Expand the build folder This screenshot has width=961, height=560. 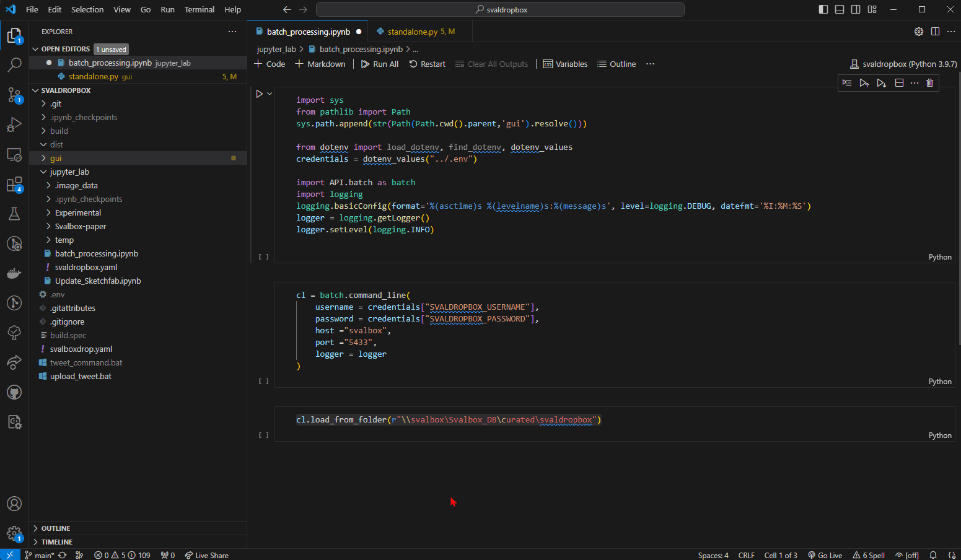click(x=138, y=131)
